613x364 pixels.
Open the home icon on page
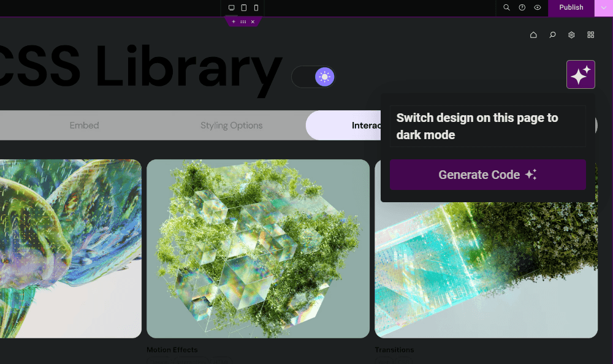pyautogui.click(x=533, y=35)
